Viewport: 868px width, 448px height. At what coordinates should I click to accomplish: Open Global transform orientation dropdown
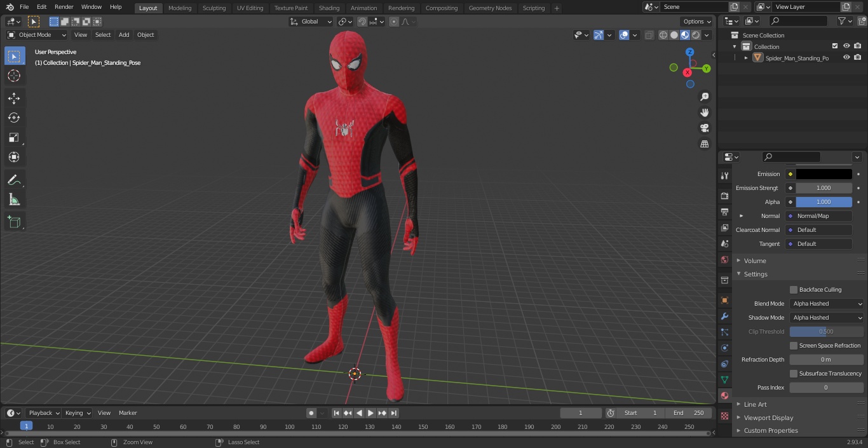311,22
